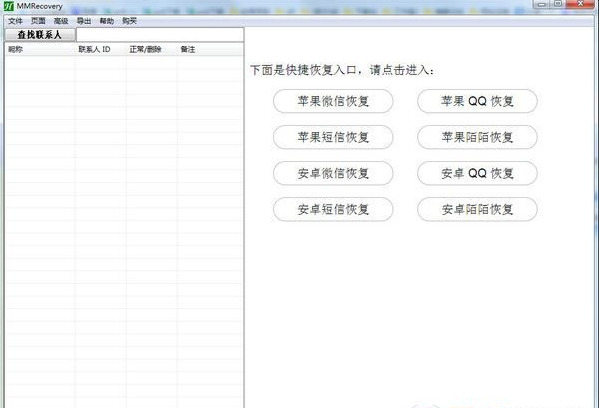Viewport: 599px width, 408px height.
Task: Select the 苹果 QQ 恢复 button
Action: tap(478, 101)
